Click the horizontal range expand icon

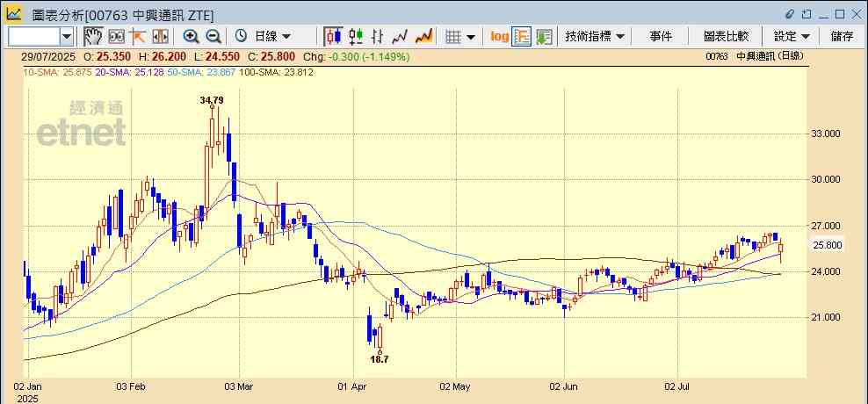(160, 37)
